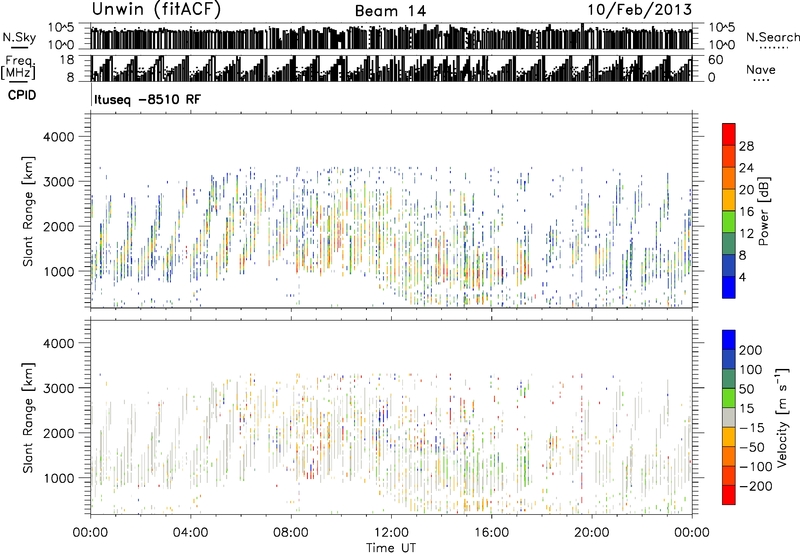This screenshot has width=800, height=554.
Task: Click the '20:00' time tick label
Action: point(591,533)
